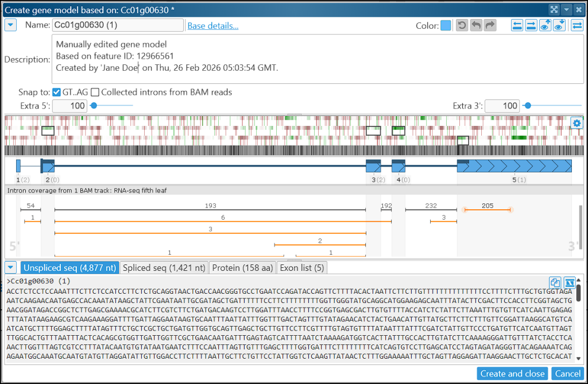The width and height of the screenshot is (588, 384).
Task: Collapse the name and description section arrow
Action: click(11, 25)
